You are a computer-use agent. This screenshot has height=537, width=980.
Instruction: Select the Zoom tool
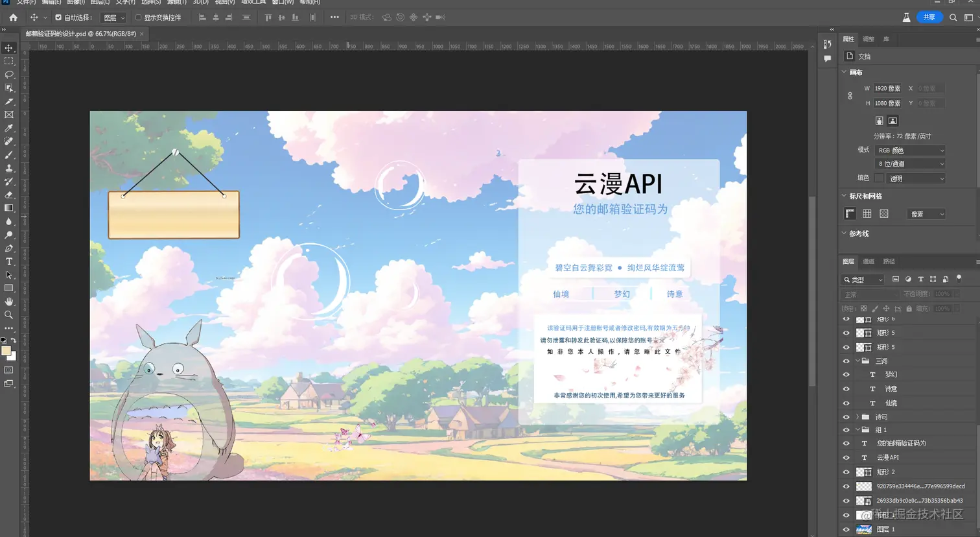9,315
